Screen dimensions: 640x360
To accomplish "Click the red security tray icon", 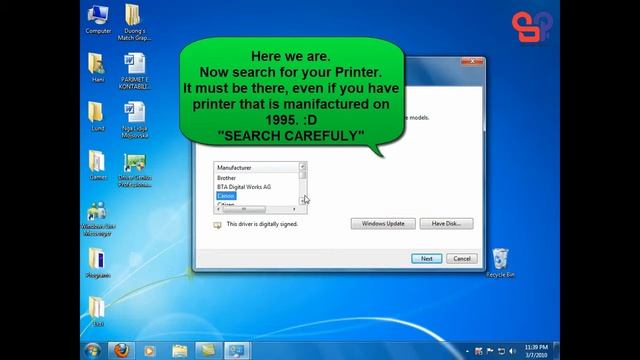I will point(478,351).
